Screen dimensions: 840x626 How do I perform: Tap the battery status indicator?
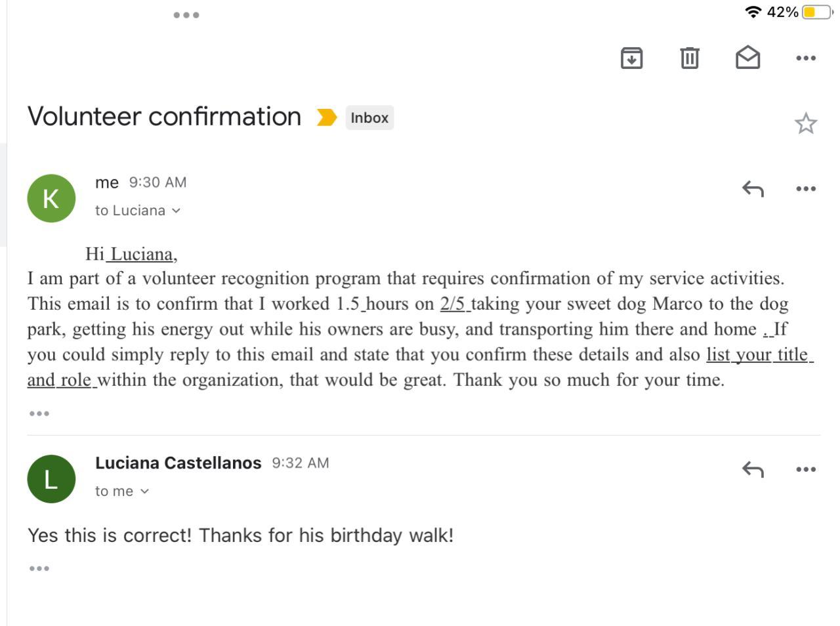click(x=816, y=12)
